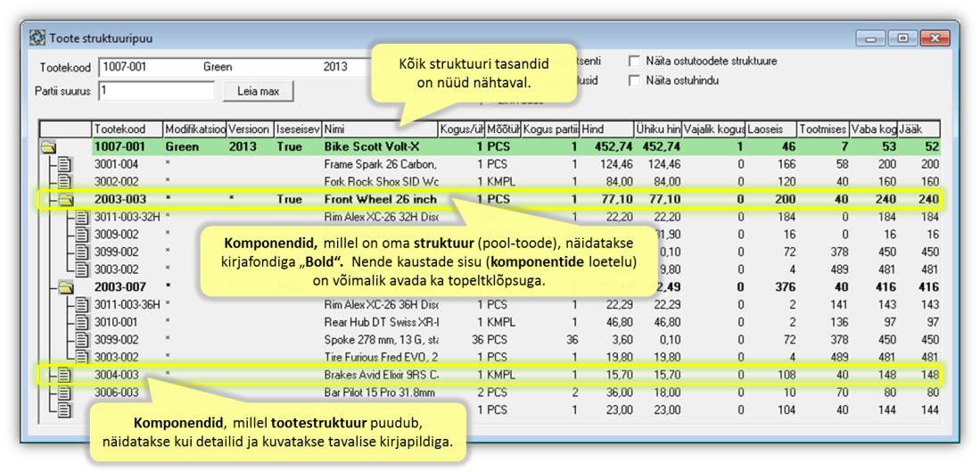The width and height of the screenshot is (980, 472).
Task: Click document icon of 3099-002 under 2003-007
Action: tap(83, 339)
